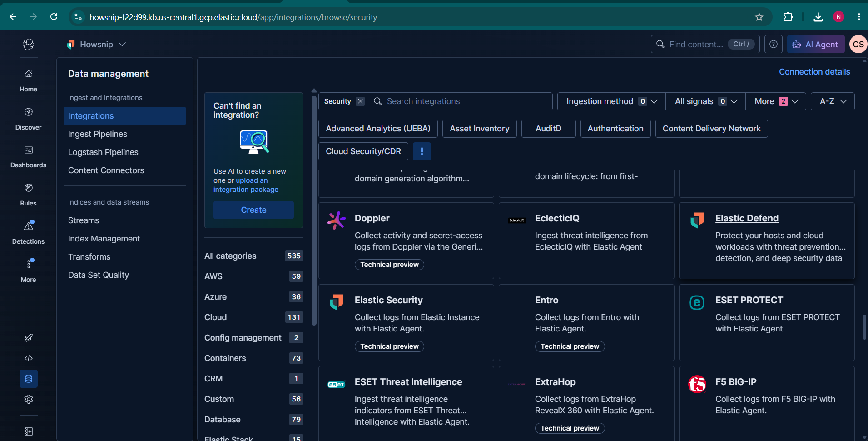Open Discover from the side navigation

point(28,119)
